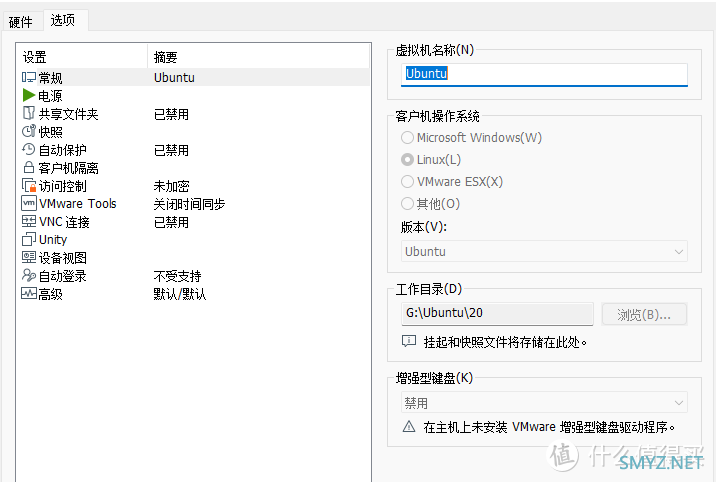Click the 共享文件夹 shared folders icon
This screenshot has width=716, height=482.
[29, 113]
